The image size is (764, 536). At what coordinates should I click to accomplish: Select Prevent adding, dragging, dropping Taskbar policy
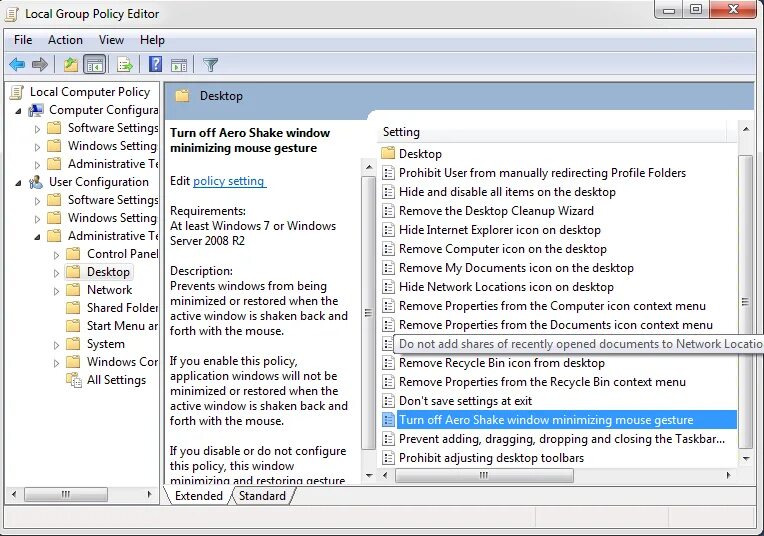(x=562, y=439)
